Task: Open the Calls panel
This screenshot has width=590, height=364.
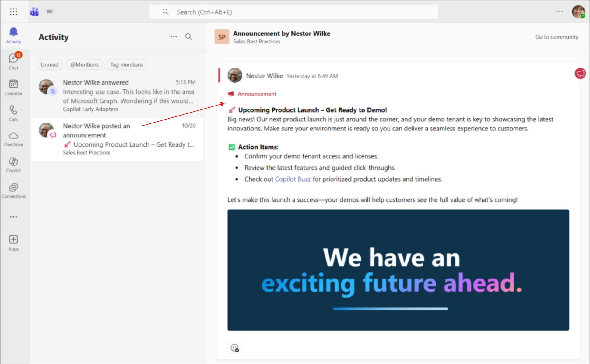Action: pos(13,112)
